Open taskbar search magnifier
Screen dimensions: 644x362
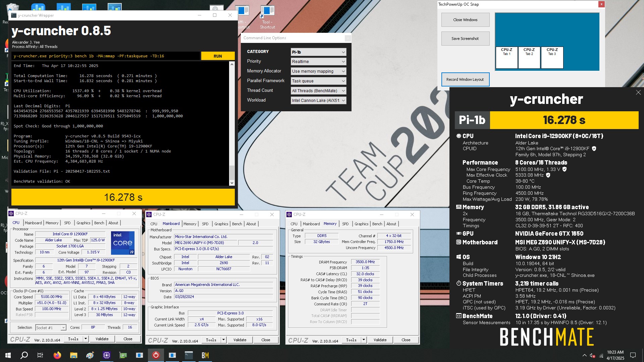pos(24,355)
